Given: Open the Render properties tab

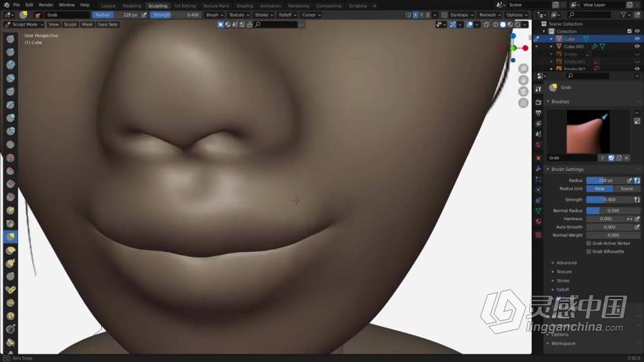Looking at the screenshot, I should [539, 102].
